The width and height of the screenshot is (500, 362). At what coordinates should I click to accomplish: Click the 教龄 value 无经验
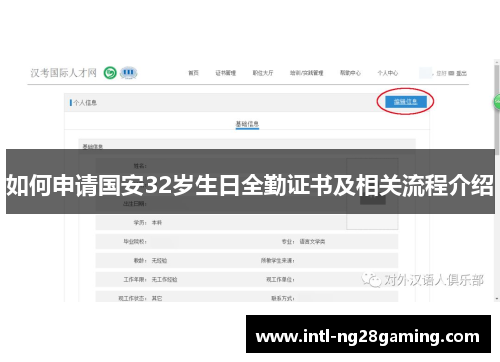[x=159, y=261]
